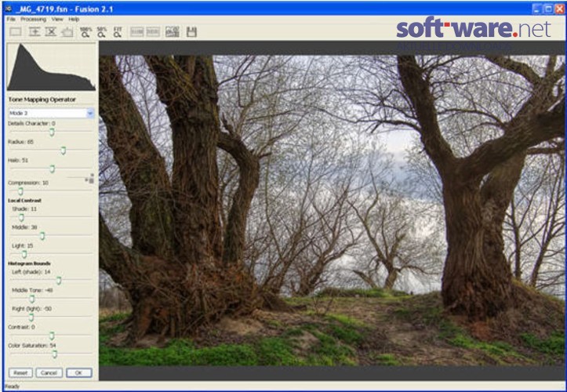
Task: Click the 'Histogram Bounds' section label
Action: 29,263
